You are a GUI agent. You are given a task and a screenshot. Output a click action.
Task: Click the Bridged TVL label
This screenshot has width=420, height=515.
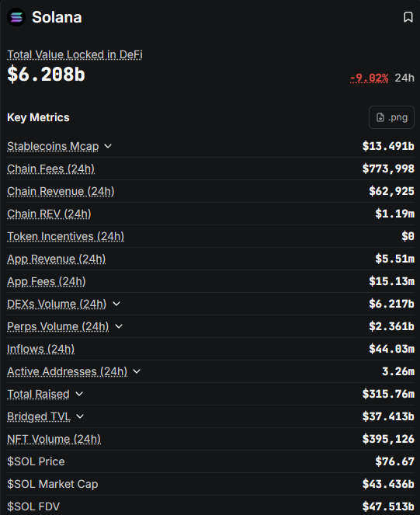pos(39,416)
